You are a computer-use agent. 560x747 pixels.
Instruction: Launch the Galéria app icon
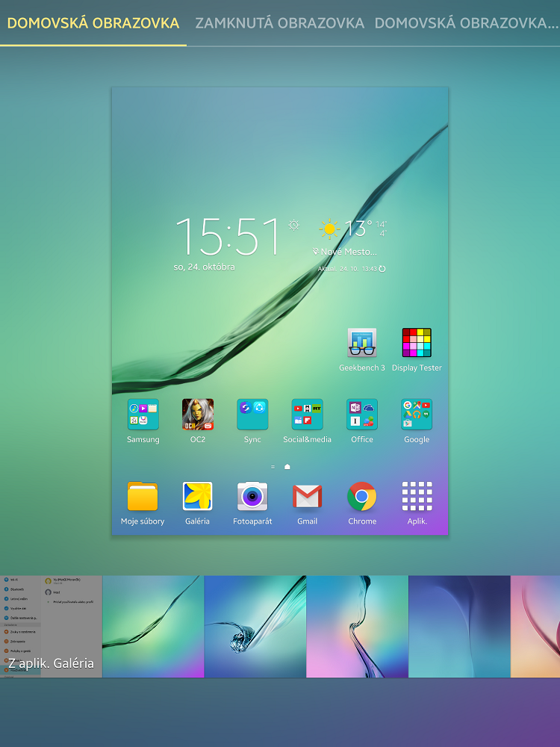tap(198, 496)
